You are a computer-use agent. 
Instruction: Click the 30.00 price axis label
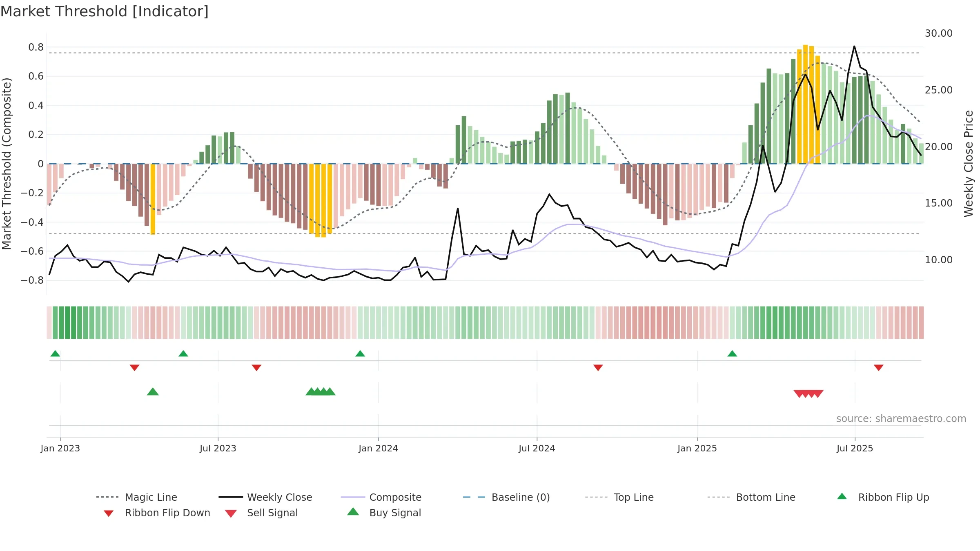pyautogui.click(x=939, y=33)
